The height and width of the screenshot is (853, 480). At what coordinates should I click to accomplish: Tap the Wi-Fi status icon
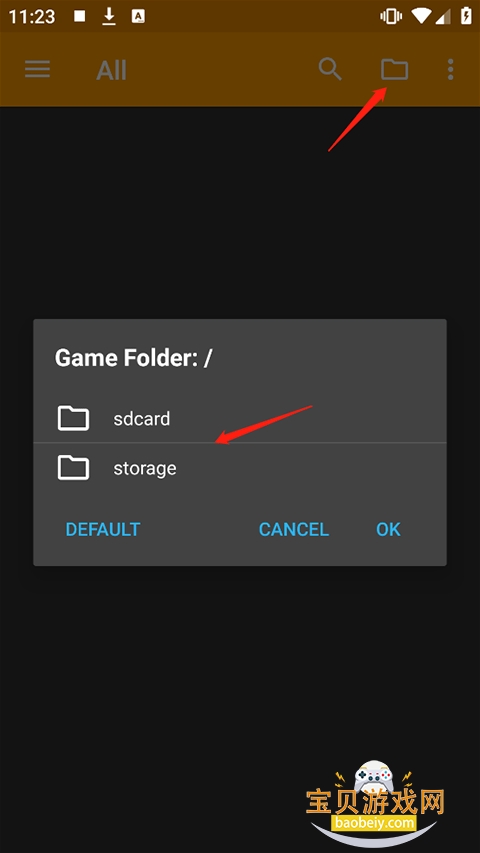(x=421, y=16)
